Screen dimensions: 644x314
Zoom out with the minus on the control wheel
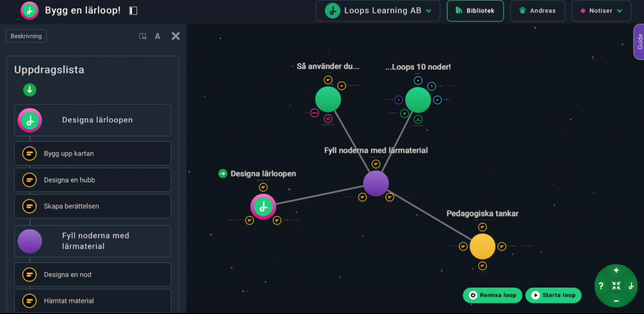616,301
